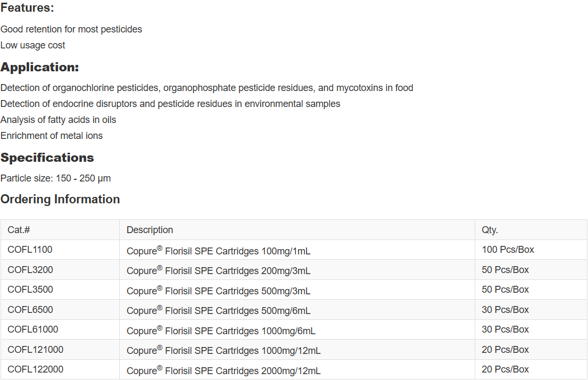Screen dimensions: 588x380
Task: Click the Ordering Information heading
Action: (x=60, y=200)
